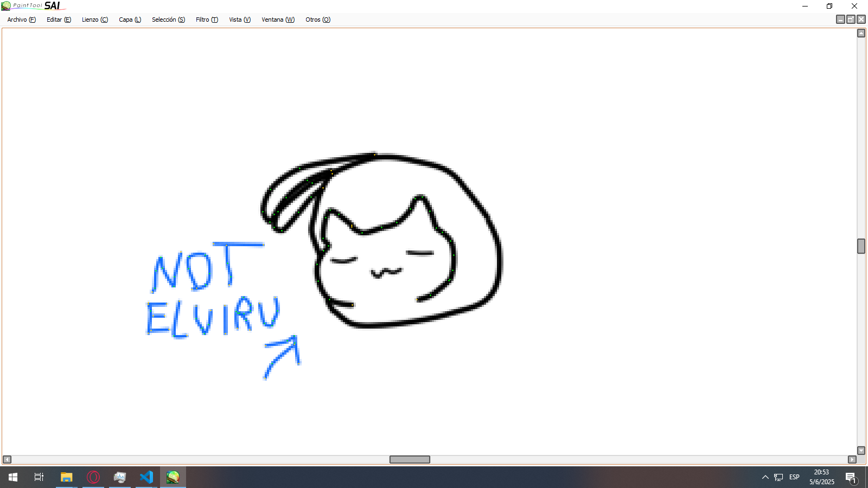Minimize the inner canvas document window
This screenshot has height=488, width=868.
[x=840, y=20]
